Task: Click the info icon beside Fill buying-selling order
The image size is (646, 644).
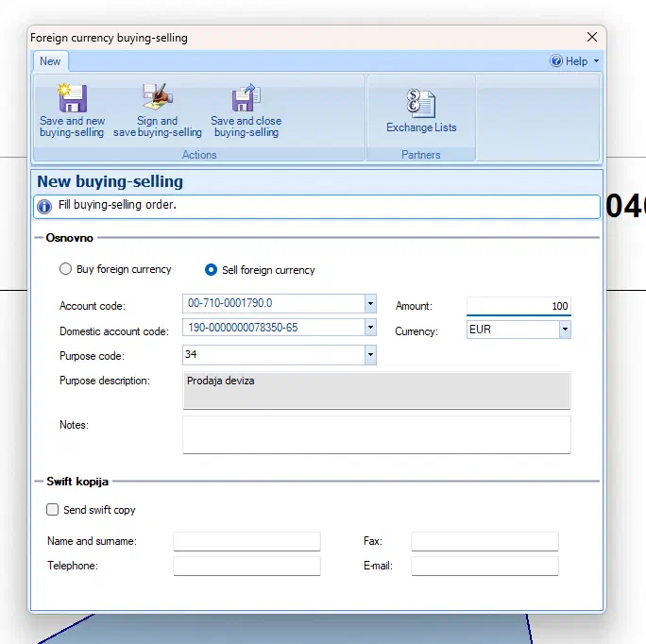Action: pos(43,206)
